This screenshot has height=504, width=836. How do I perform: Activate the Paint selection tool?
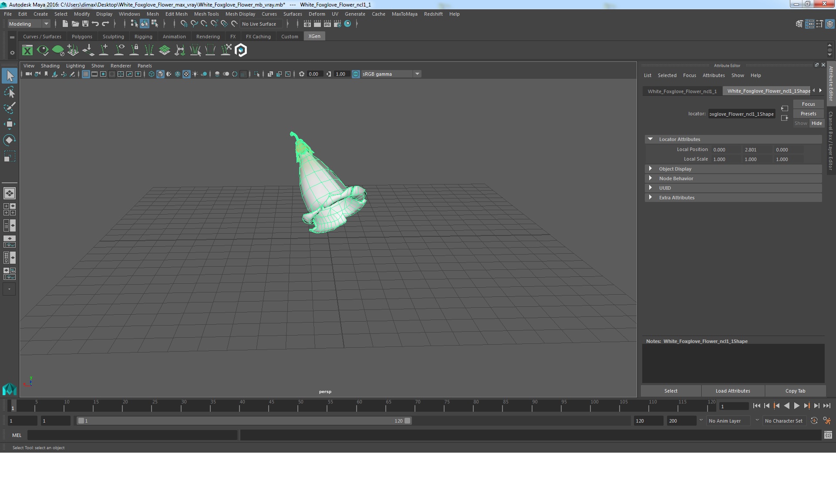[10, 108]
